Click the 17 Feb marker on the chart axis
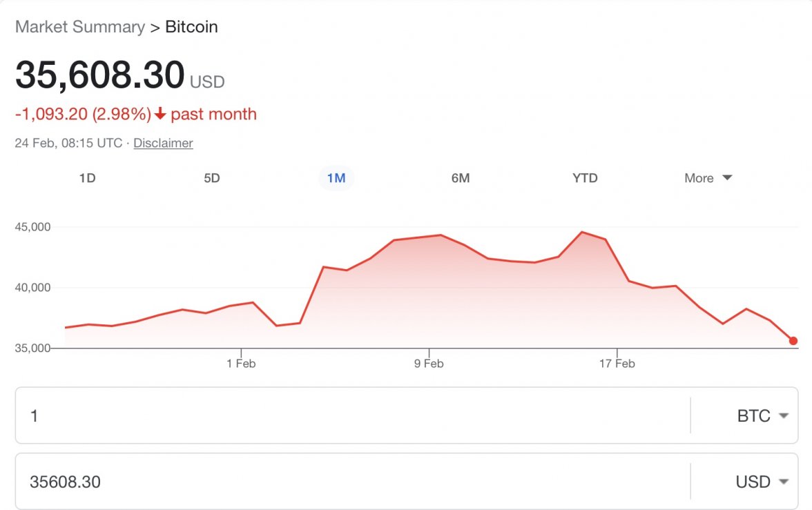The image size is (812, 510). click(x=617, y=363)
